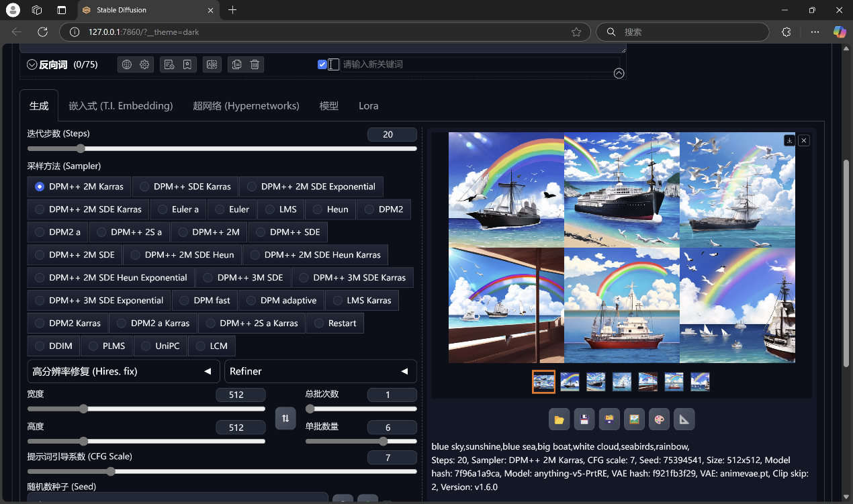The width and height of the screenshot is (853, 504).
Task: Click the paint palette icon below gallery
Action: pyautogui.click(x=658, y=419)
